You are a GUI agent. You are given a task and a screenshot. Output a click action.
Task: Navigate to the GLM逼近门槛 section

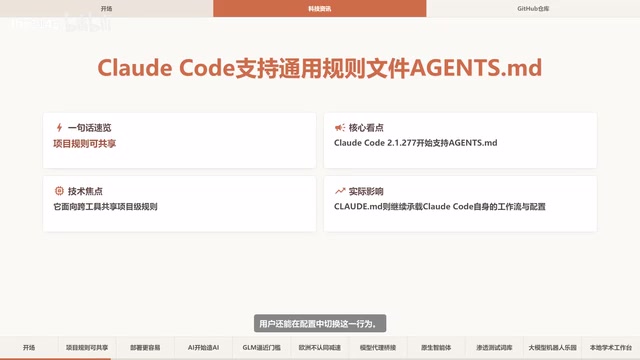point(262,348)
